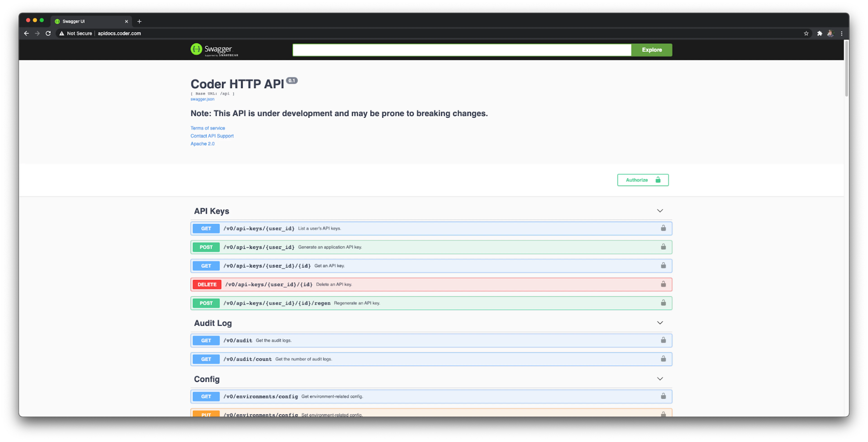Open the swagger.json link
Viewport: 868px width, 442px height.
click(202, 99)
